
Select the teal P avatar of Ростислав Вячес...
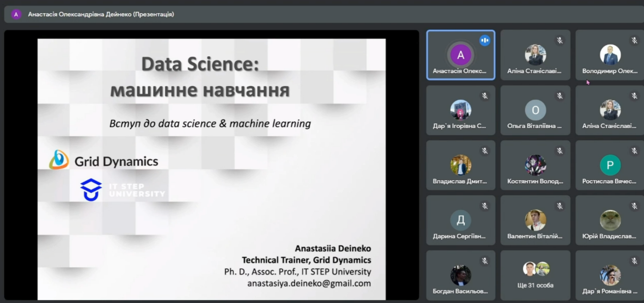pos(610,165)
